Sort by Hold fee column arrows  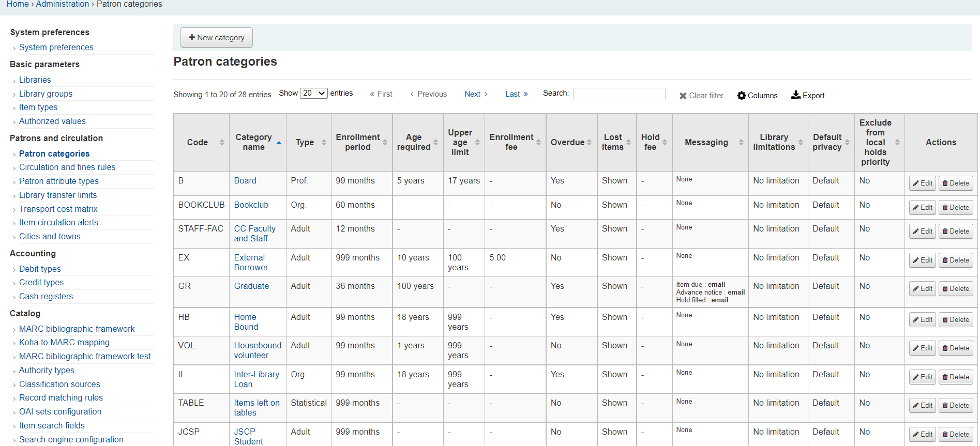click(665, 142)
